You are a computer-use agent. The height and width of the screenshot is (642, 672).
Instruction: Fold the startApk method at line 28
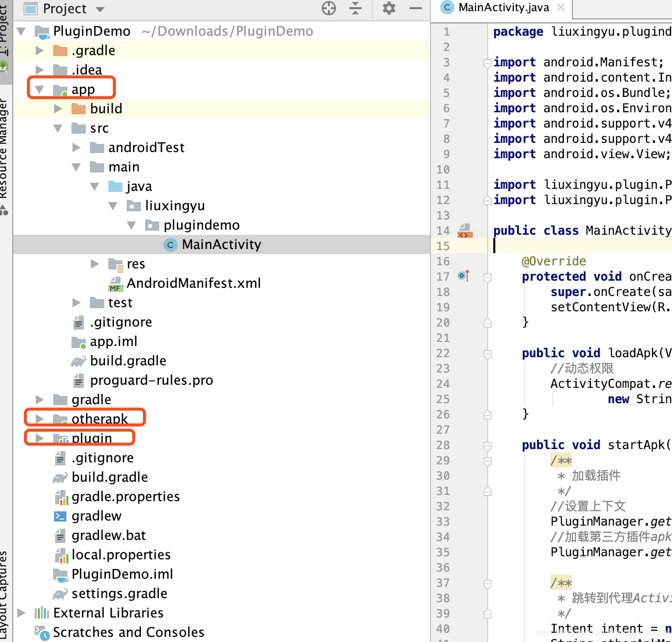(x=487, y=446)
